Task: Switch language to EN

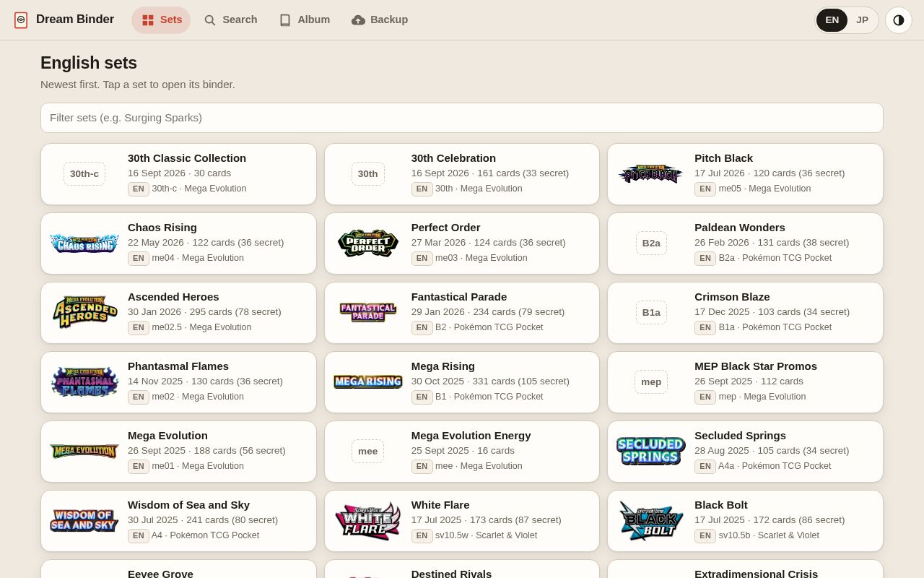Action: tap(832, 20)
